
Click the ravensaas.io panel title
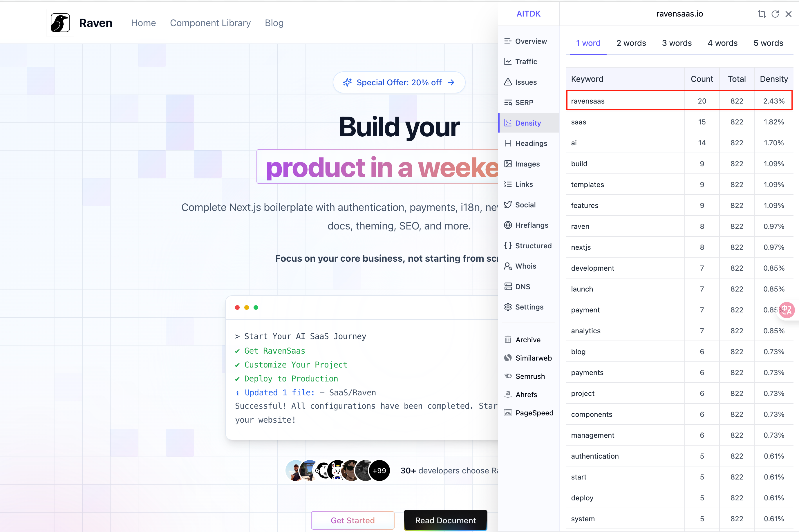coord(679,14)
